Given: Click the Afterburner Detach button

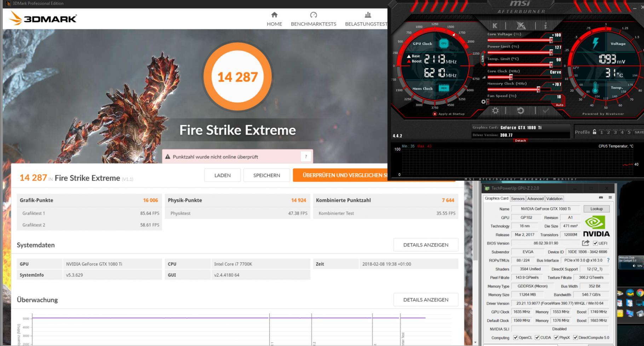Looking at the screenshot, I should (520, 140).
